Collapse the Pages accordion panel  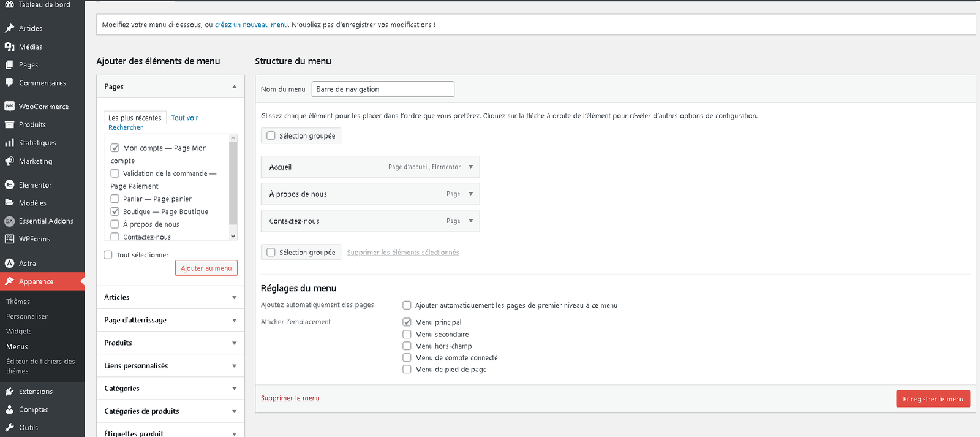[x=234, y=86]
